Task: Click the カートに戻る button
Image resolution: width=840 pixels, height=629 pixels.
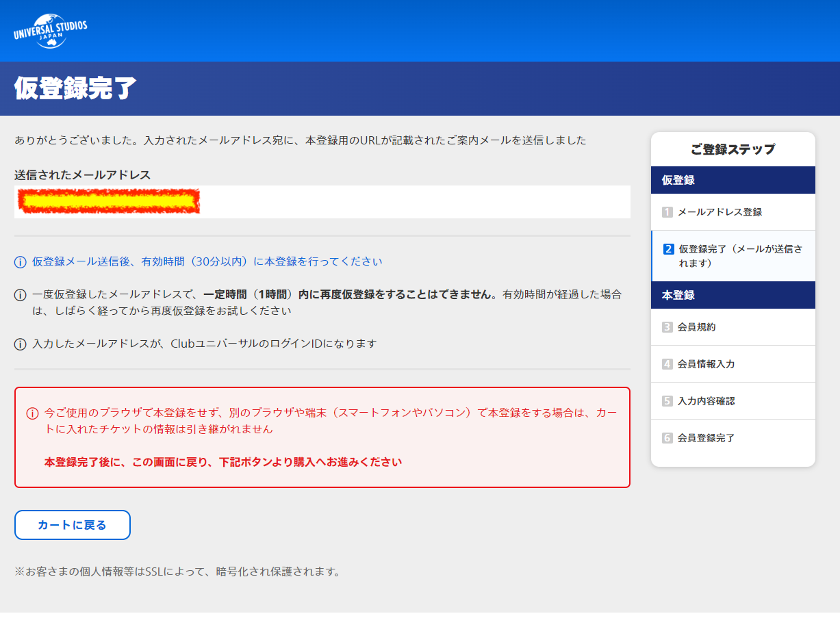Action: pyautogui.click(x=73, y=525)
